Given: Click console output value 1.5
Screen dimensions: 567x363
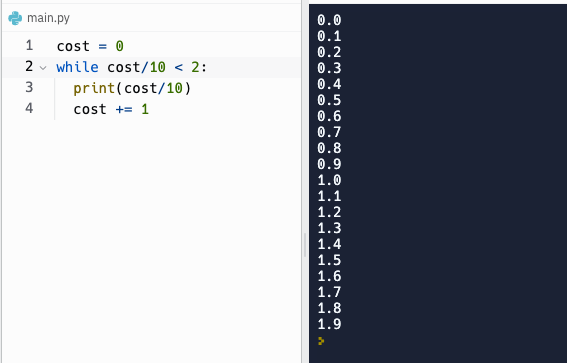Looking at the screenshot, I should pyautogui.click(x=329, y=260).
